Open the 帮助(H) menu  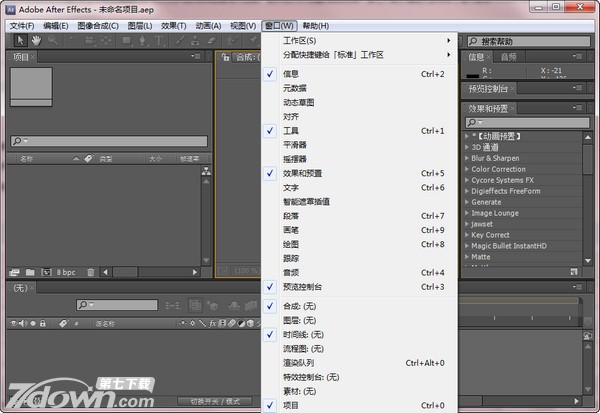pyautogui.click(x=315, y=25)
